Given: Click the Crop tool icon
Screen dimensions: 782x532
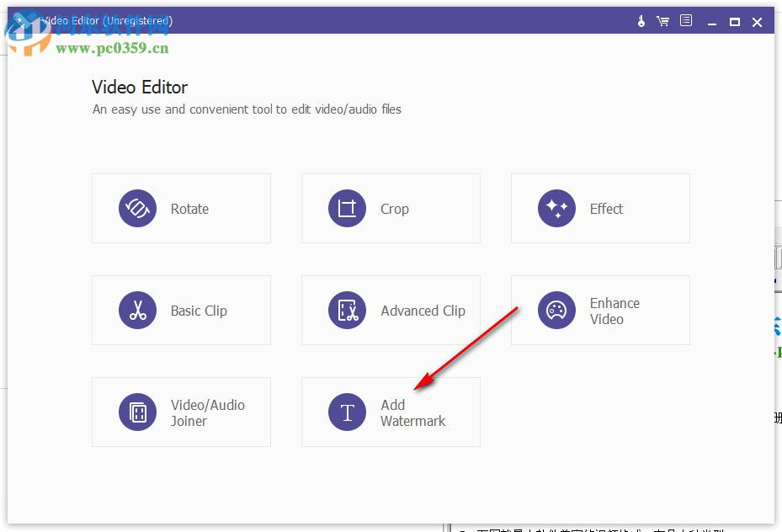Looking at the screenshot, I should (x=347, y=208).
